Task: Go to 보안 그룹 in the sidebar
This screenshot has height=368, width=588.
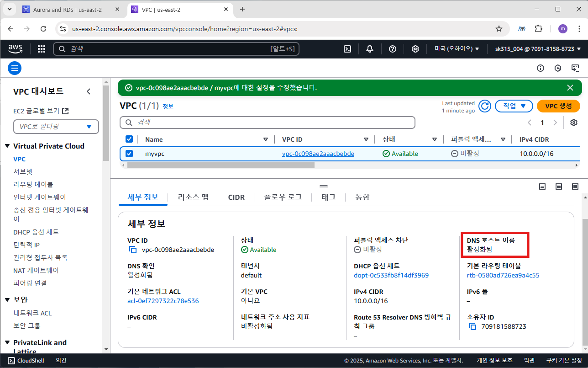Action: pyautogui.click(x=27, y=325)
